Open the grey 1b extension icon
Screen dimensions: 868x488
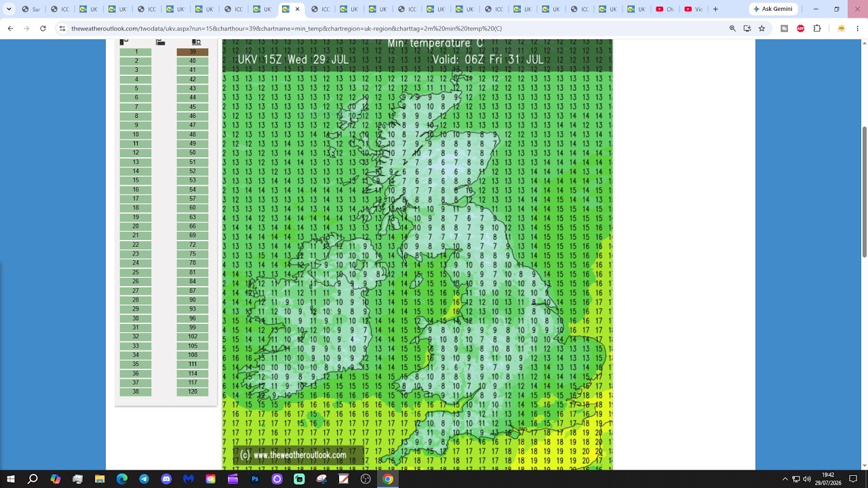pyautogui.click(x=785, y=28)
